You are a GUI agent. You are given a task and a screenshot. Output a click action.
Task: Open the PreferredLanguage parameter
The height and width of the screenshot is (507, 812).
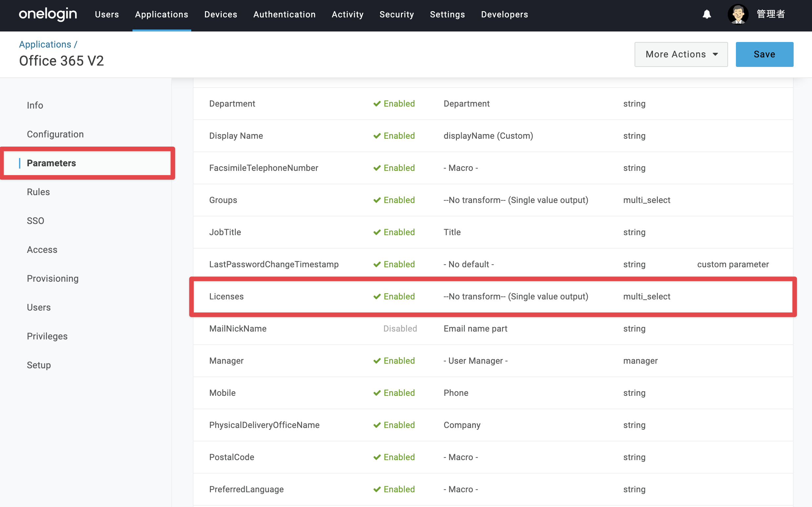coord(493,490)
